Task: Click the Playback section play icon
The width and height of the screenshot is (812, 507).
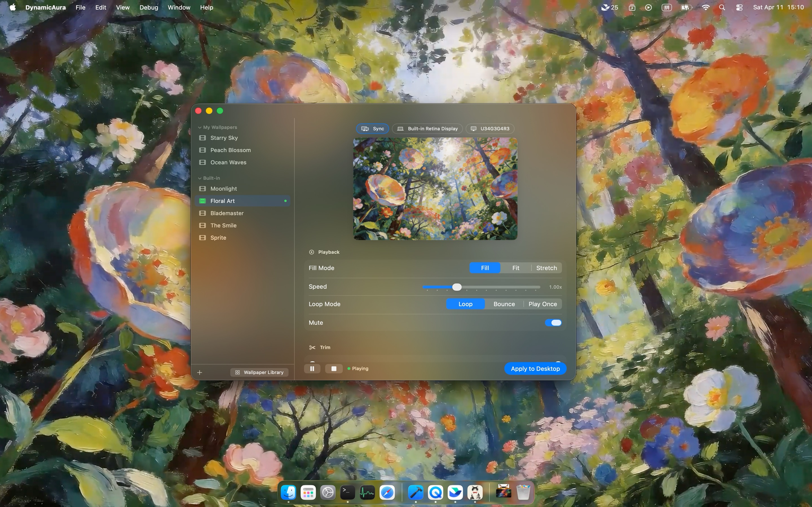Action: (x=311, y=252)
